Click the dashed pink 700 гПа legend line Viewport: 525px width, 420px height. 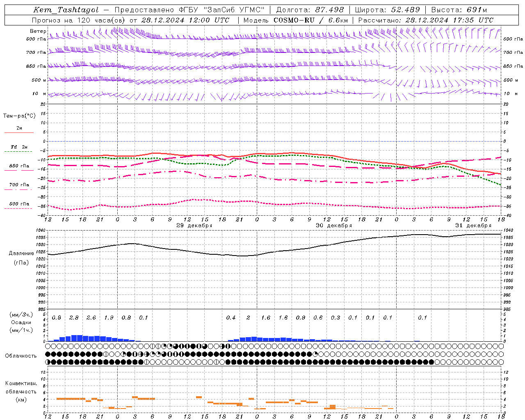point(19,190)
